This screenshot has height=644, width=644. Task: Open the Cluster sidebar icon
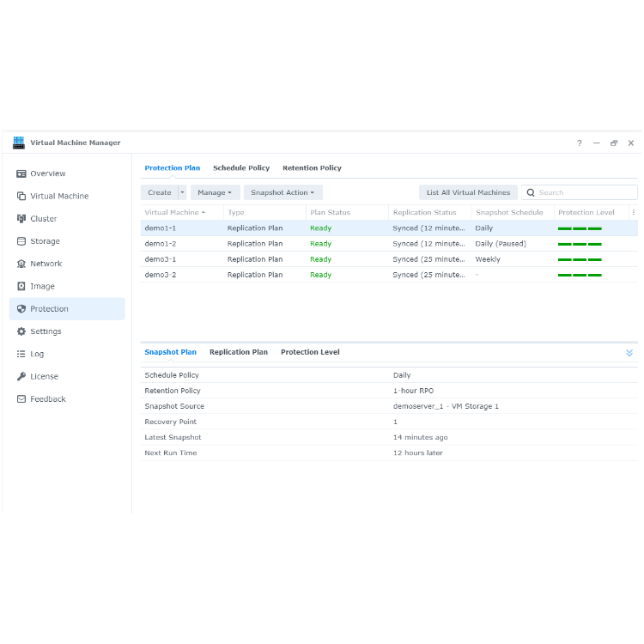[21, 219]
